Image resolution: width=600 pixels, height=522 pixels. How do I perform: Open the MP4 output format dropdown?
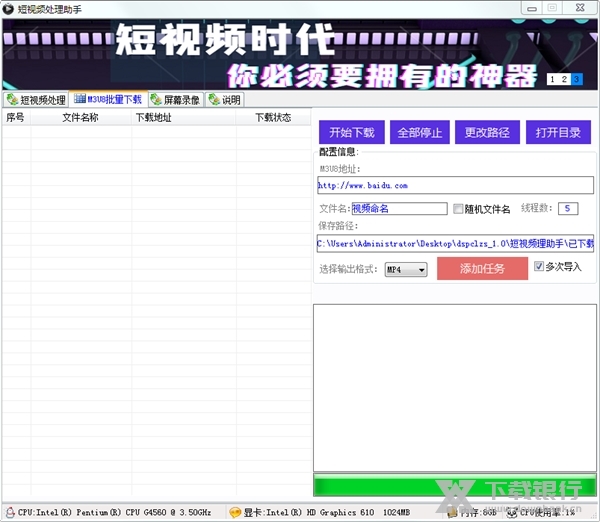[x=406, y=269]
